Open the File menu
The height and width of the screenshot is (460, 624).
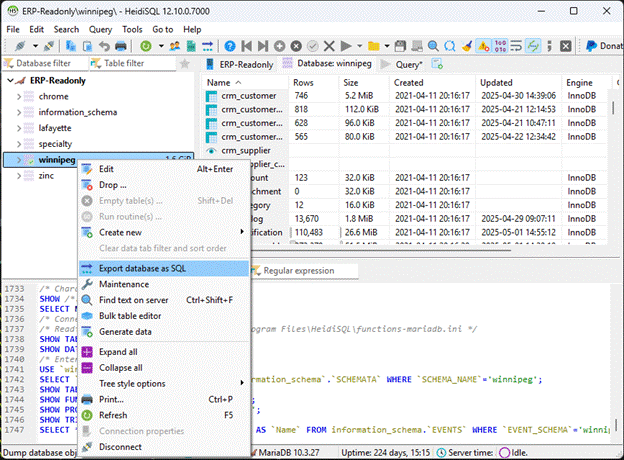coord(13,29)
